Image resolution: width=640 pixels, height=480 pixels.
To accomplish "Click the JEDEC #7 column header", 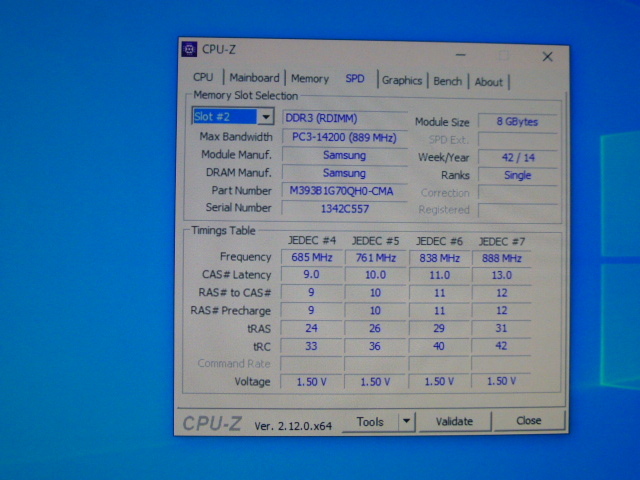I will [502, 242].
